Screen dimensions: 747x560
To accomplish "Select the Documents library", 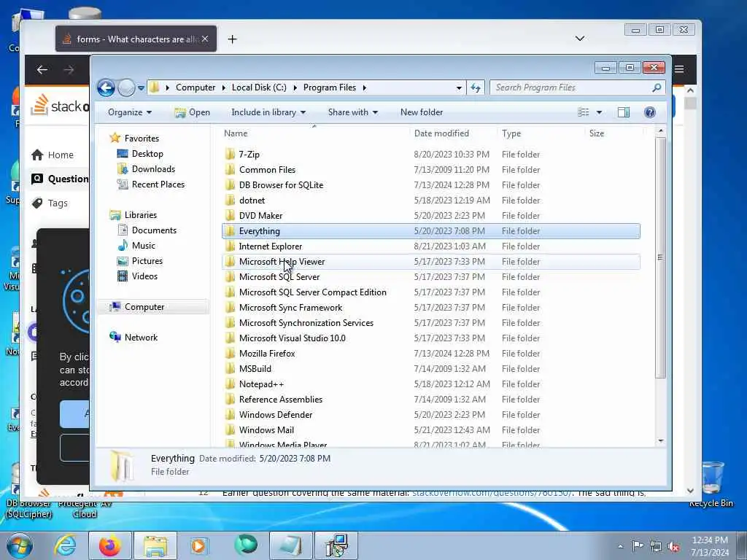I will coord(154,230).
